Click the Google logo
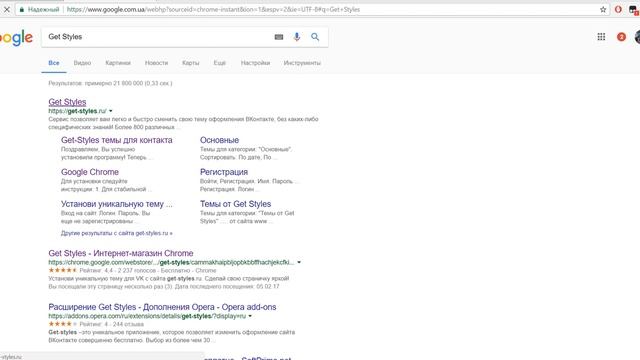Screen dimensions: 640x360 (16, 38)
